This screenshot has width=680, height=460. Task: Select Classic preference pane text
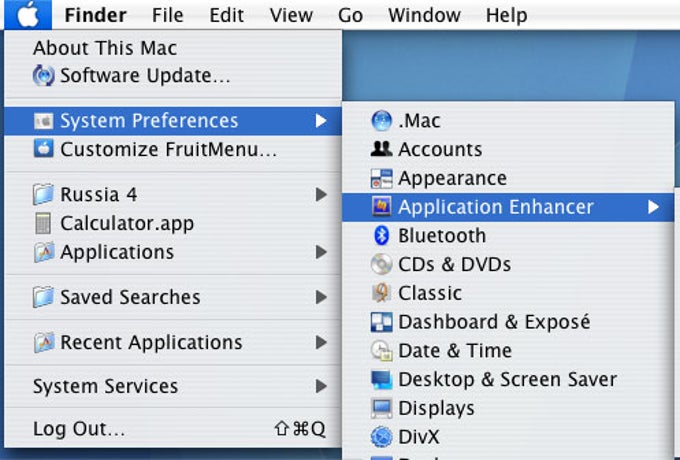click(x=430, y=293)
